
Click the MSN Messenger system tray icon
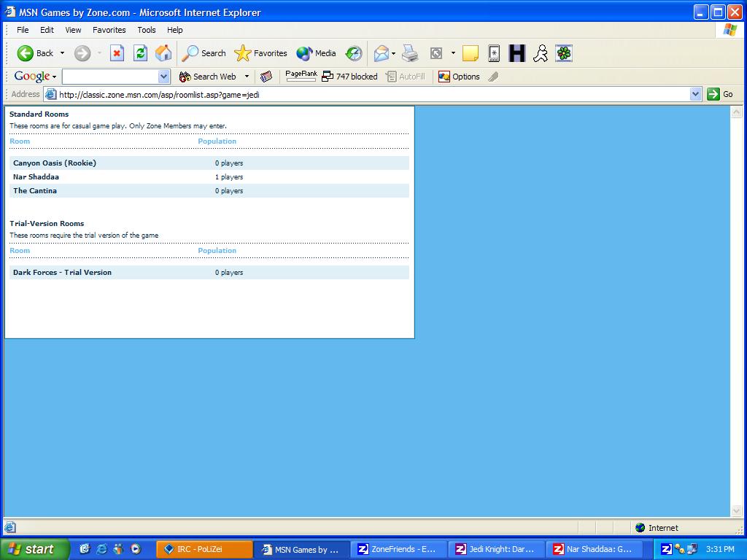click(x=679, y=549)
